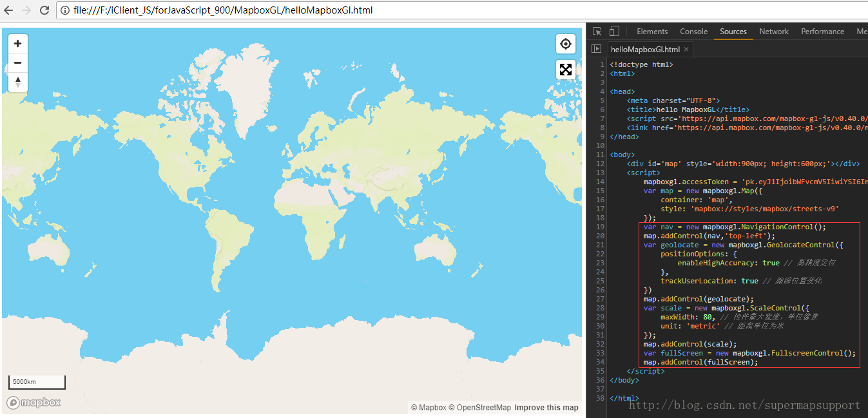Click the code line 'map.addControl(nav,'top-left');'
This screenshot has height=418, width=868.
point(709,236)
